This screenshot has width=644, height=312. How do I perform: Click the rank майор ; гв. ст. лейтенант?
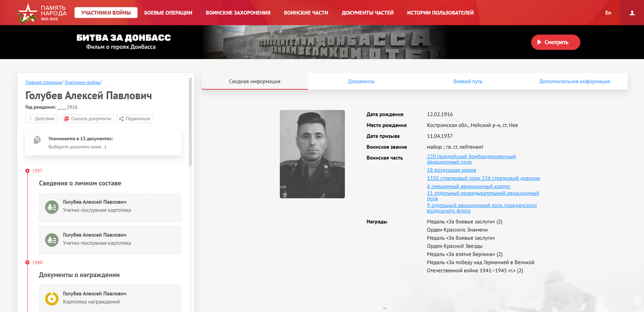point(455,147)
